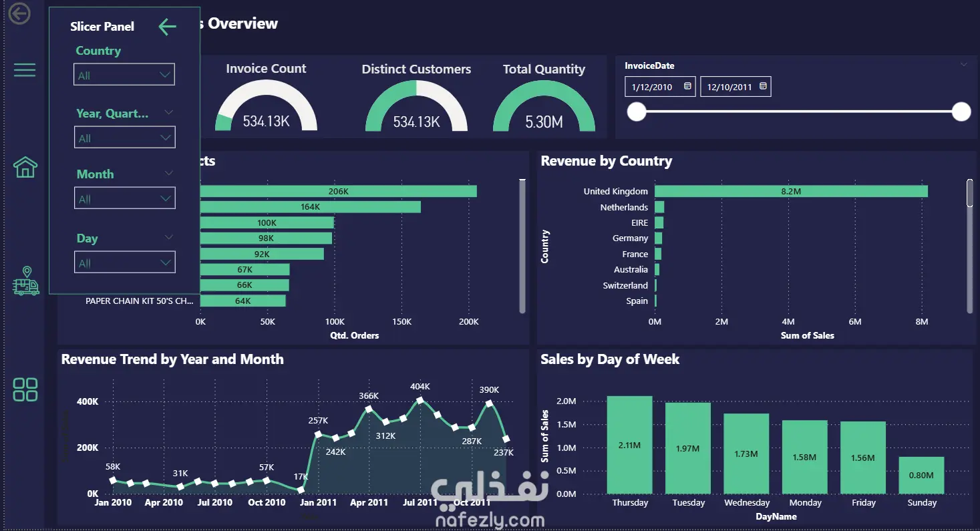Select the 164K product bar
This screenshot has width=980, height=531.
(x=310, y=207)
